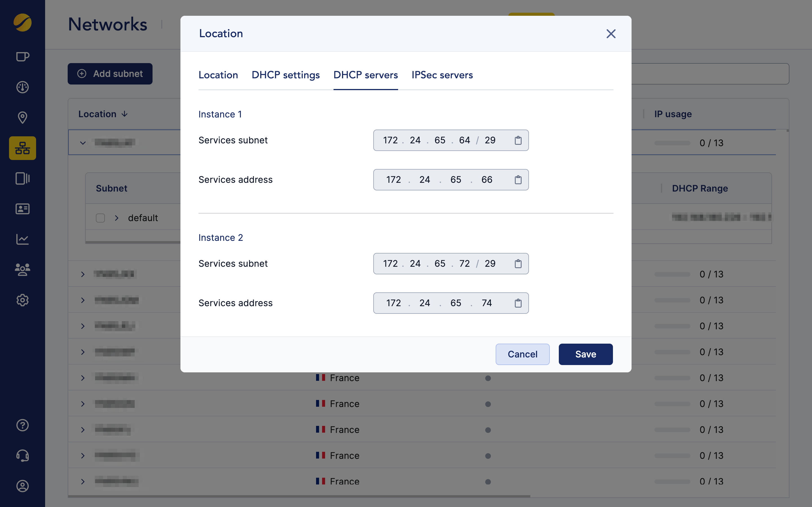Expand the default subnet row
The height and width of the screenshot is (507, 812).
click(x=116, y=218)
